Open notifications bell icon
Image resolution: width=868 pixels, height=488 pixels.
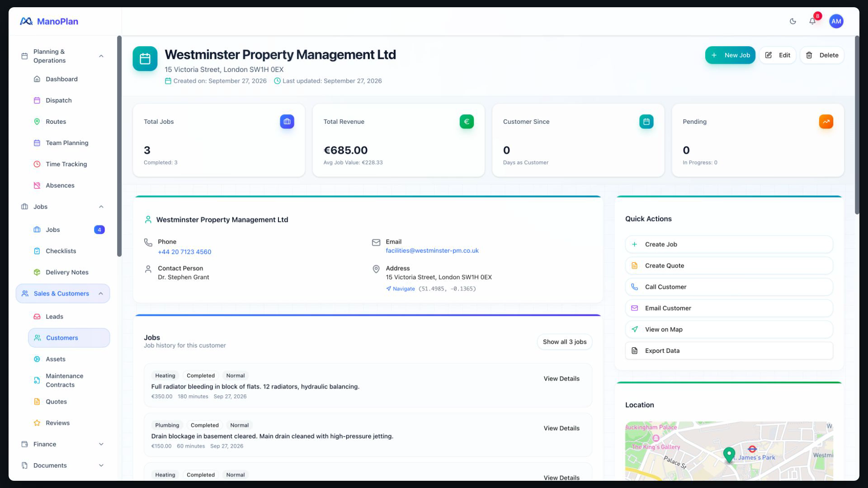[x=812, y=21]
